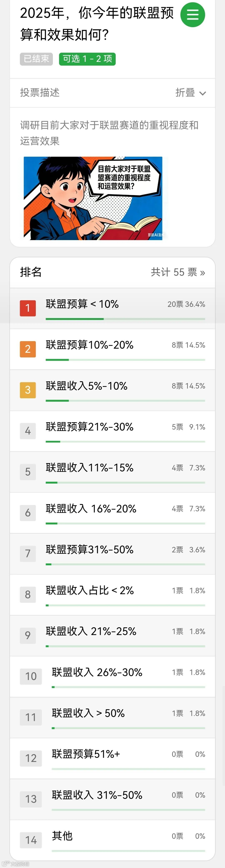
Task: Click the gray rank 4 badge
Action: [x=28, y=431]
